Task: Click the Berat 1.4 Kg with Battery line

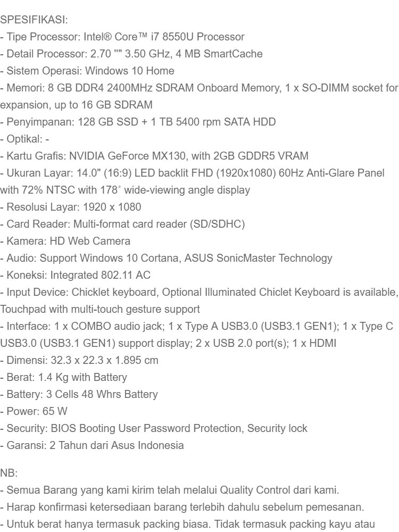Action: point(64,377)
